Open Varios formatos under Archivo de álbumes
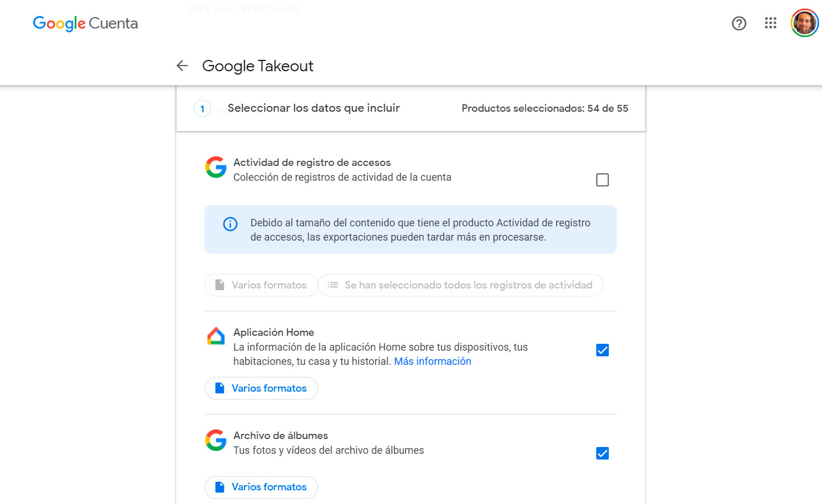822x504 pixels. [x=261, y=487]
